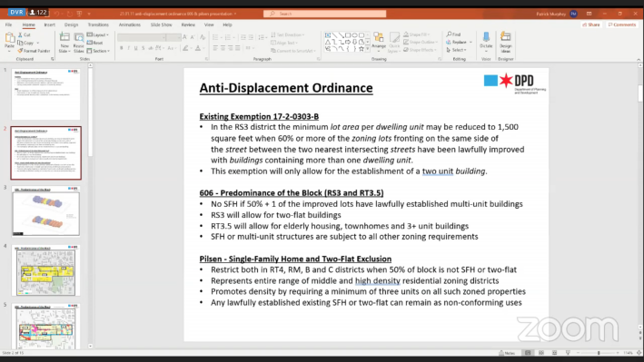
Task: Click the Increase Font Size icon
Action: pyautogui.click(x=184, y=37)
